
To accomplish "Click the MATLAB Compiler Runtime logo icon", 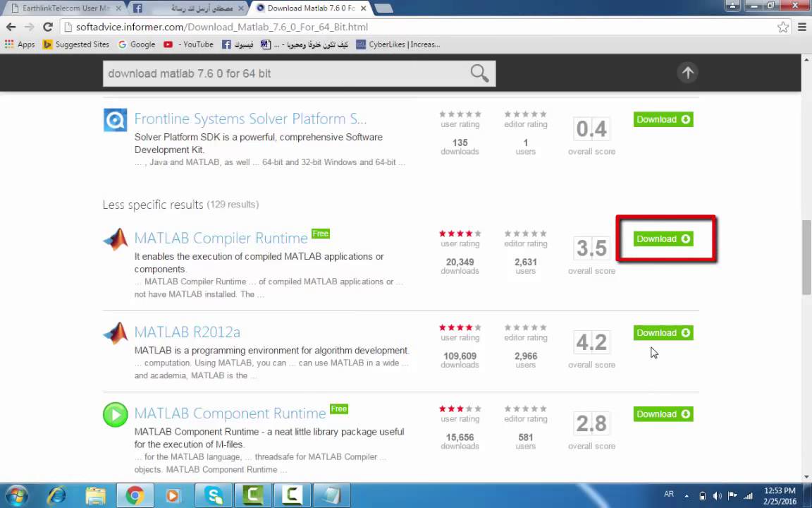I will click(x=115, y=239).
